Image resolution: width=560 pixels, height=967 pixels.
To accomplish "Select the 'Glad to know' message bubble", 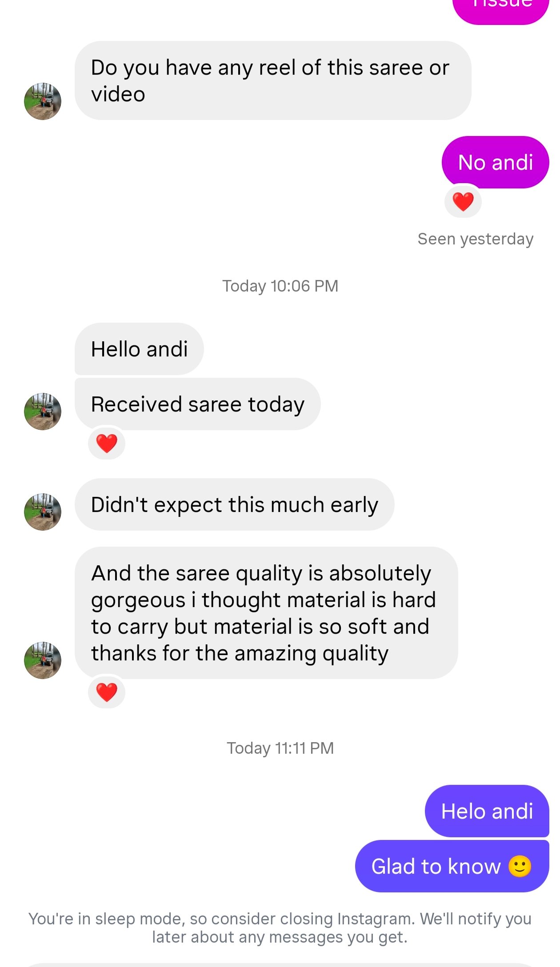I will [452, 866].
